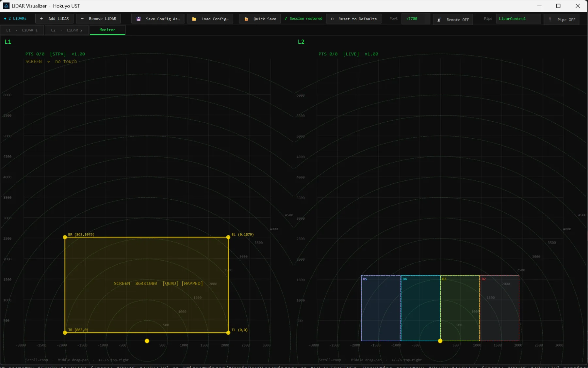Viewport: 588px width, 368px height.
Task: Click the Pipe name field LidarControl
Action: (x=518, y=19)
